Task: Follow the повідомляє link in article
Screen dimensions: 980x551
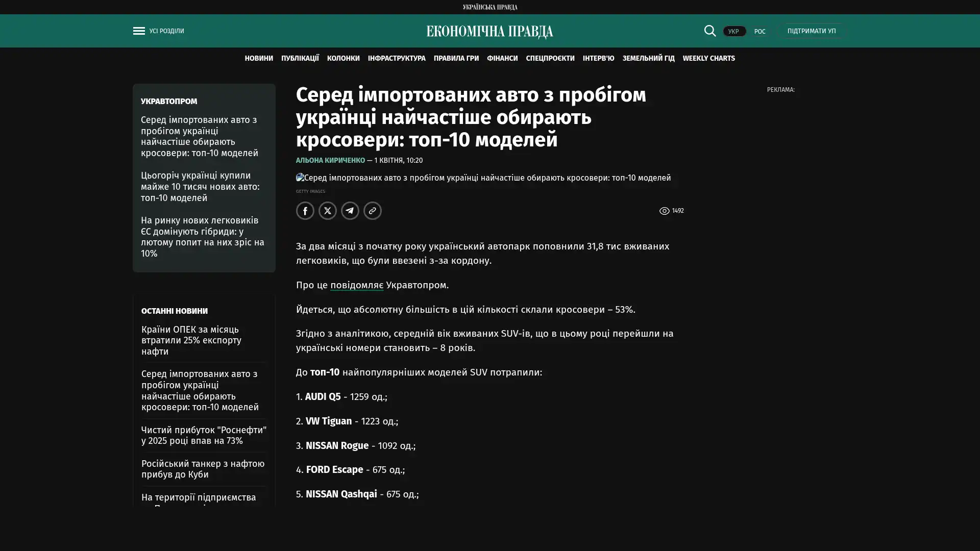Action: [356, 285]
